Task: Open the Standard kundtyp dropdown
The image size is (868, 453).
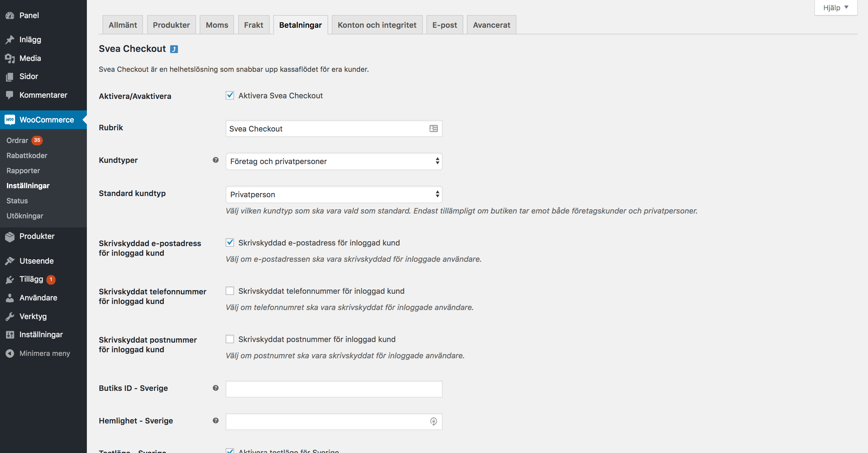Action: [x=334, y=195]
